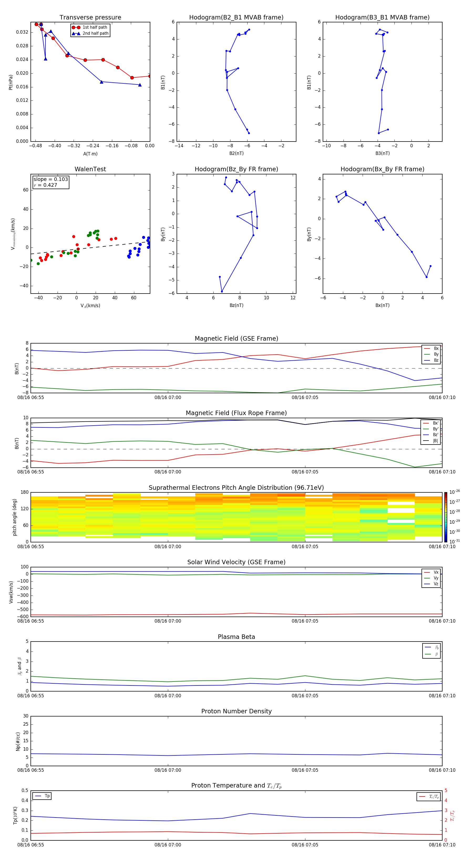Click the 'Vy' legend entry
473x868 pixels.
tap(431, 578)
